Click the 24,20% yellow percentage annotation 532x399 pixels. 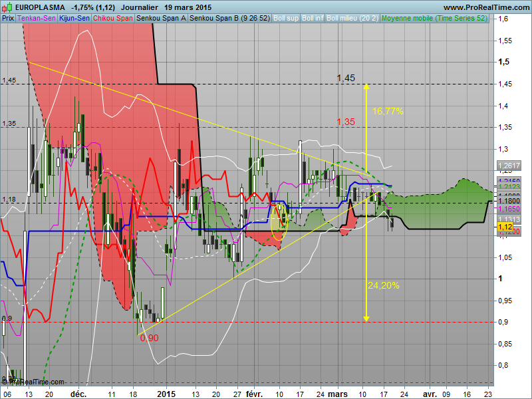point(383,285)
